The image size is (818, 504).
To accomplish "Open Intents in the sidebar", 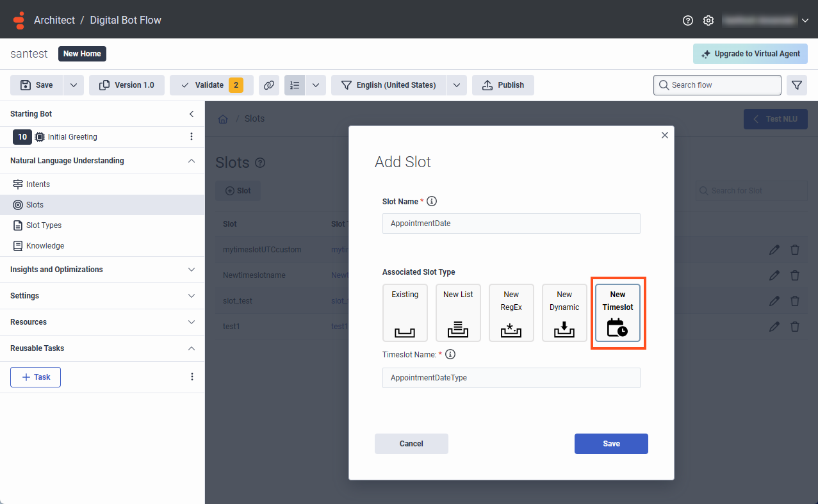I will (x=38, y=184).
